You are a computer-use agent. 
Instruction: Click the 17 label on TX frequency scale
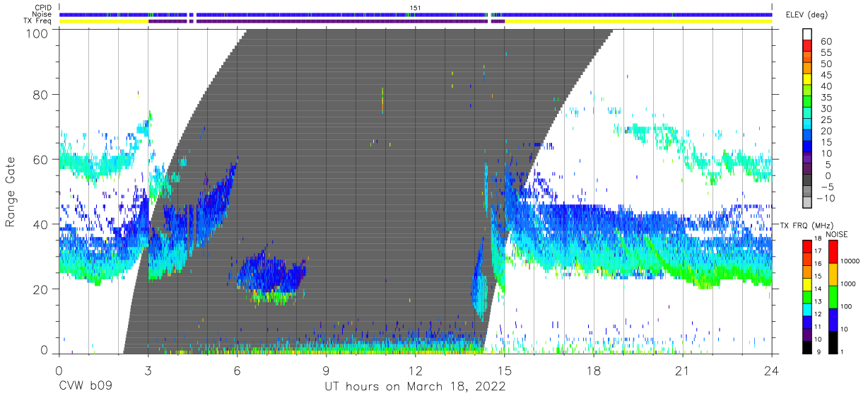coord(819,251)
